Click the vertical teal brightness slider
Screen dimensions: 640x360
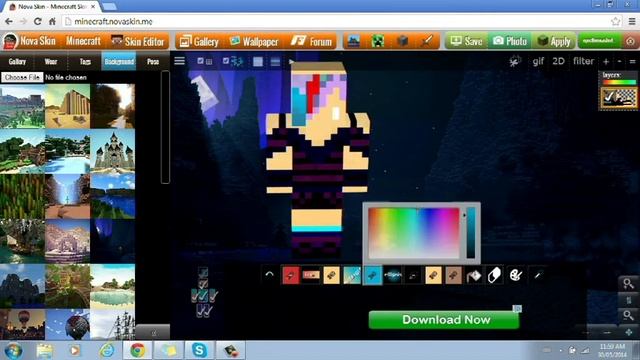pos(471,233)
